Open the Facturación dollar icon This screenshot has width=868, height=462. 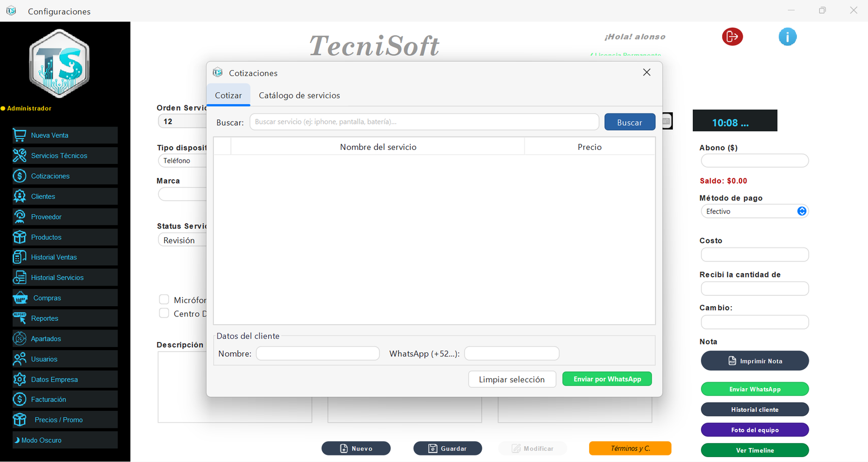tap(20, 400)
